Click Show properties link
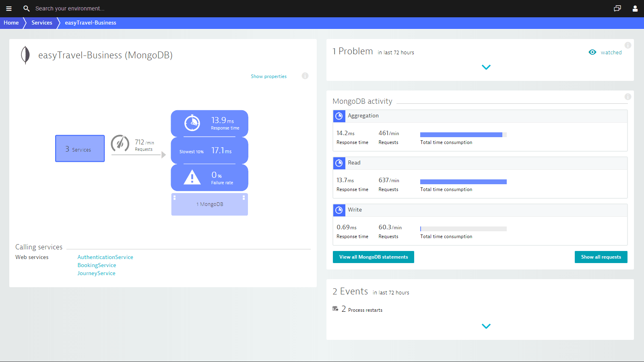644x362 pixels. [269, 76]
